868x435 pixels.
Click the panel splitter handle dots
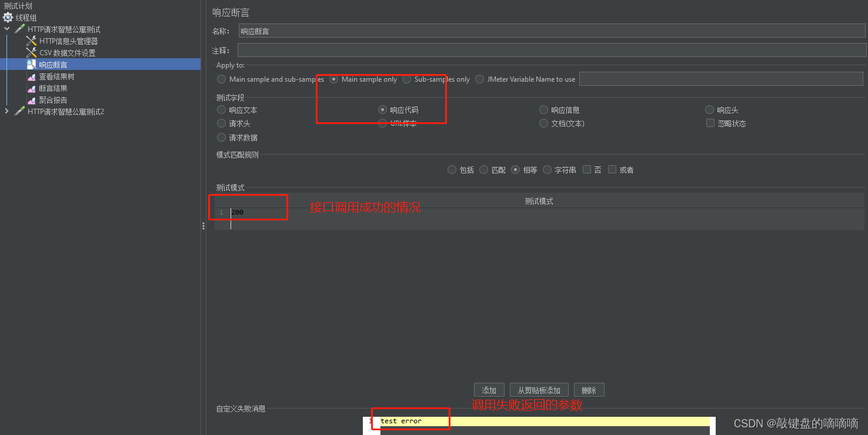(203, 226)
